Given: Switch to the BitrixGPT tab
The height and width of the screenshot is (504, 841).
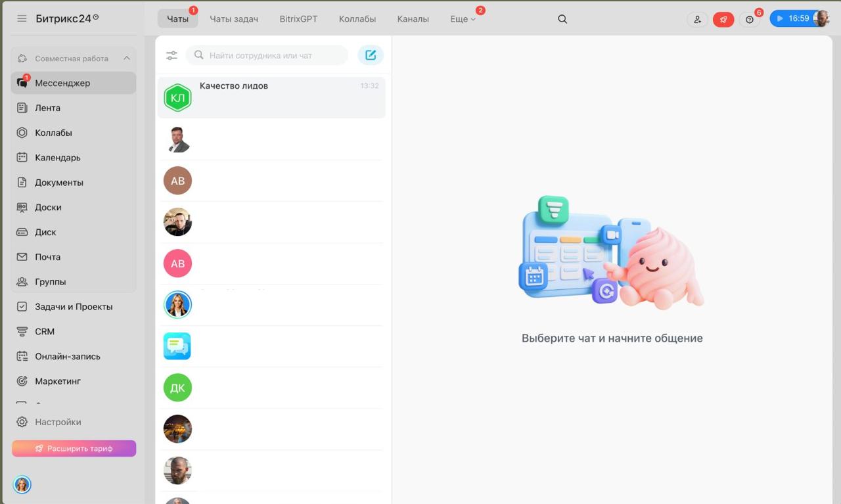Looking at the screenshot, I should (x=298, y=19).
